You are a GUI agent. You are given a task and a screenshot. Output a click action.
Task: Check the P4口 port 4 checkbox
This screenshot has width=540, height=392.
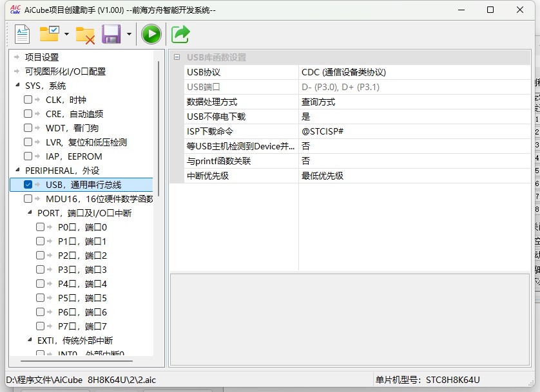[x=41, y=283]
